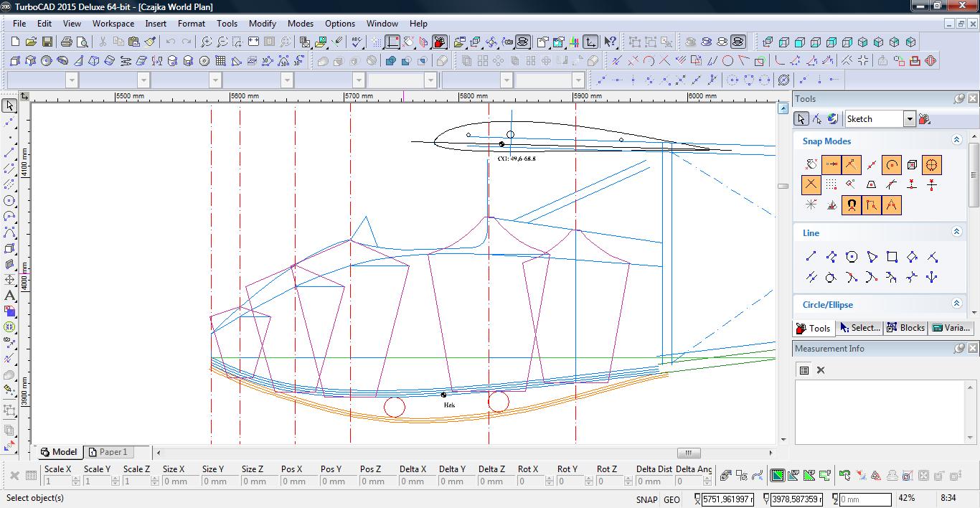This screenshot has height=508, width=980.
Task: Enable the Grid snap mode
Action: (831, 185)
